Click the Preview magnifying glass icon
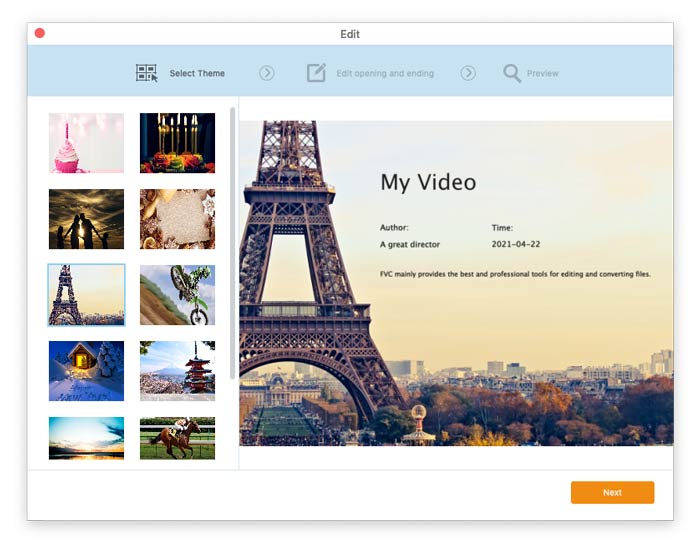This screenshot has width=700, height=551. point(512,73)
